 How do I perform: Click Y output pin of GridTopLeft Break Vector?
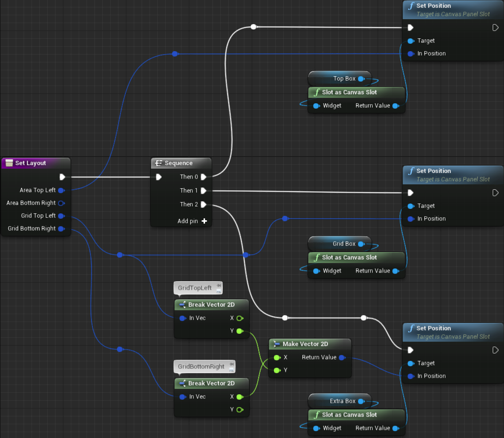[x=240, y=331]
